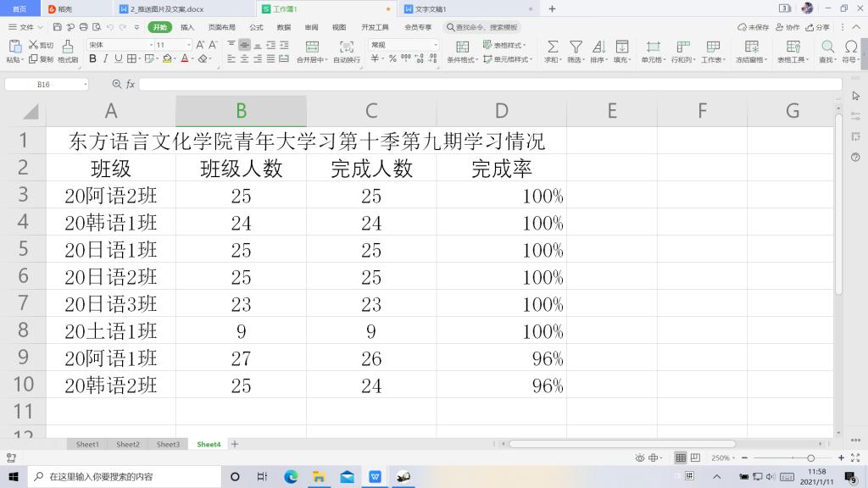Click the AutoSum (求和) sigma icon
Viewport: 868px width, 488px height.
click(552, 46)
